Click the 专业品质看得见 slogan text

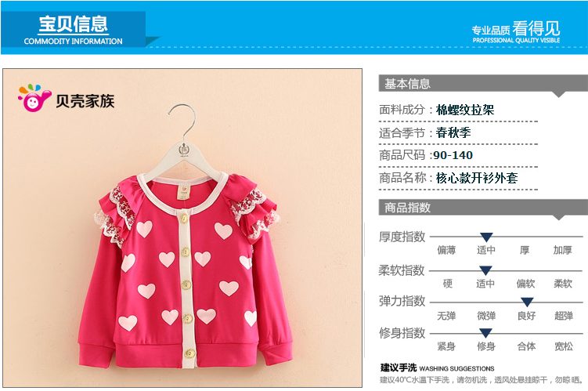516,31
